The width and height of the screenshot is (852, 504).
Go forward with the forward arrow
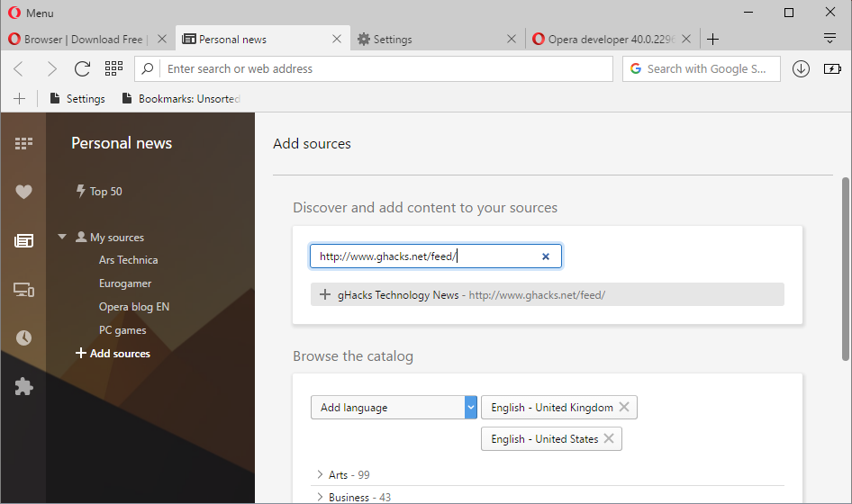pyautogui.click(x=51, y=69)
